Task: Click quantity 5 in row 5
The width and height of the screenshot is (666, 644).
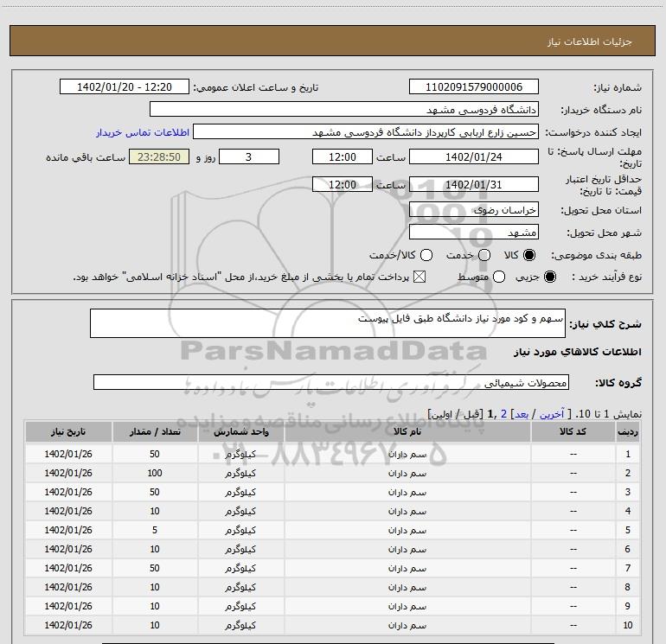Action: [x=155, y=530]
